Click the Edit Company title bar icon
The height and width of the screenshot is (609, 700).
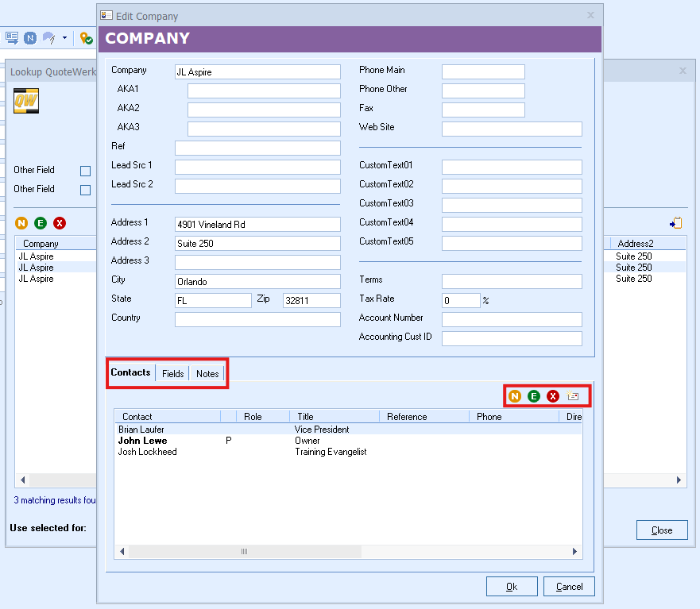coord(106,16)
